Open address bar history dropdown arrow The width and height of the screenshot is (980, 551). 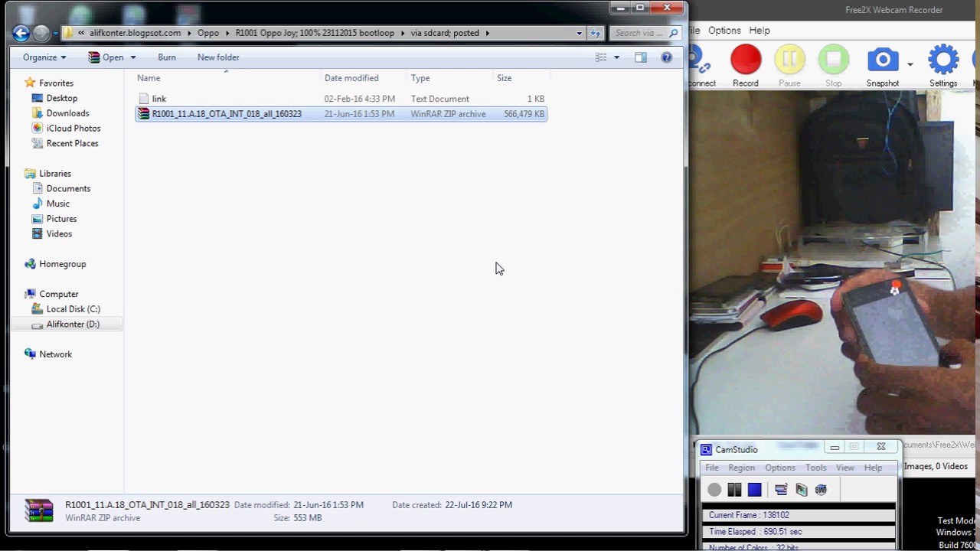tap(579, 33)
